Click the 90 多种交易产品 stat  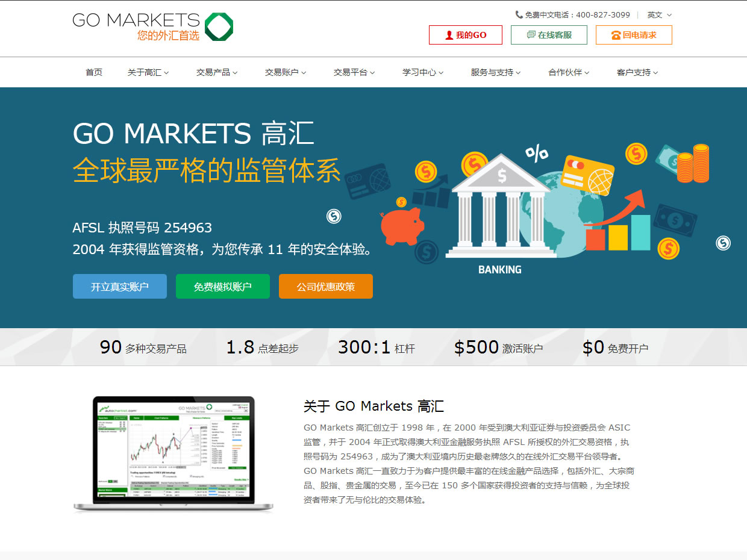[x=143, y=347]
